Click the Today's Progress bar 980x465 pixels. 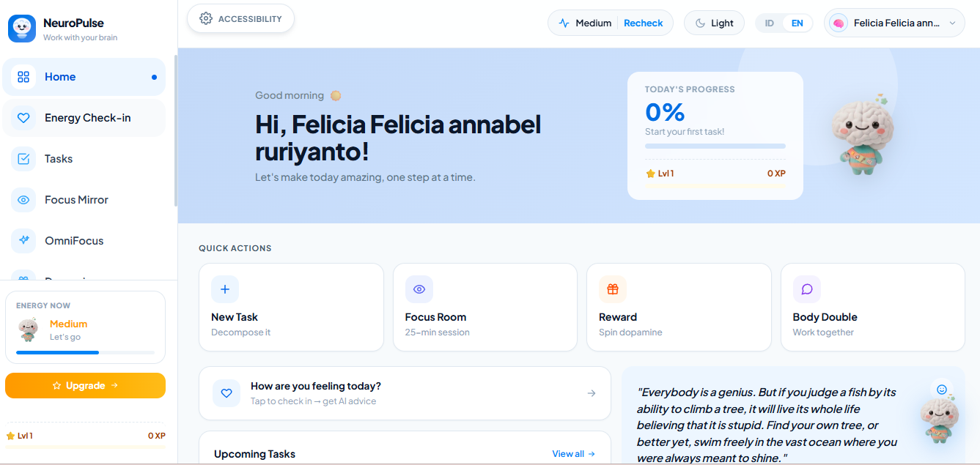715,146
